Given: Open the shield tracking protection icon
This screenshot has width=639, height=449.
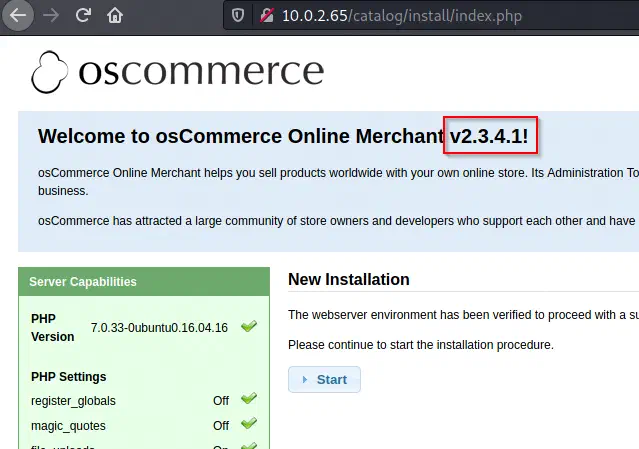Looking at the screenshot, I should (238, 15).
